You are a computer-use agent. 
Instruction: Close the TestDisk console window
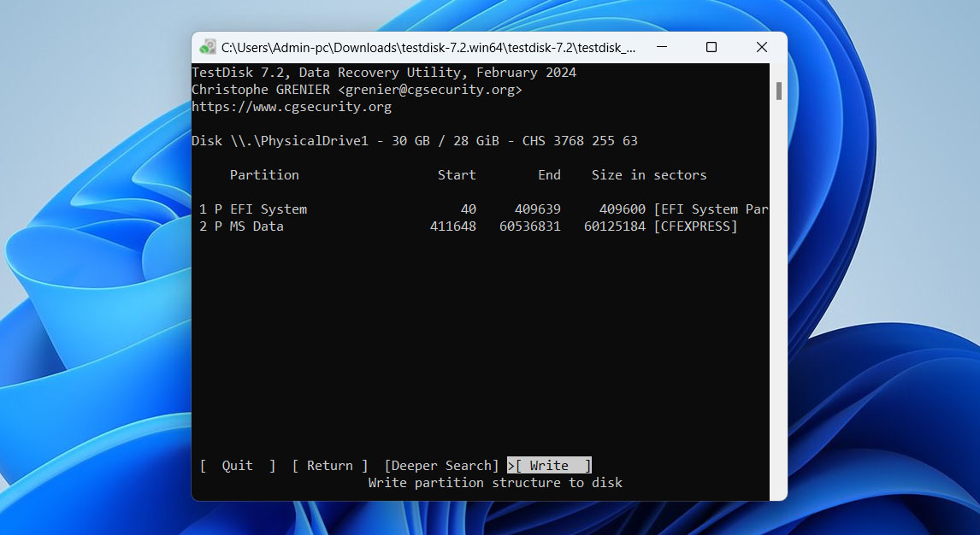click(x=761, y=48)
